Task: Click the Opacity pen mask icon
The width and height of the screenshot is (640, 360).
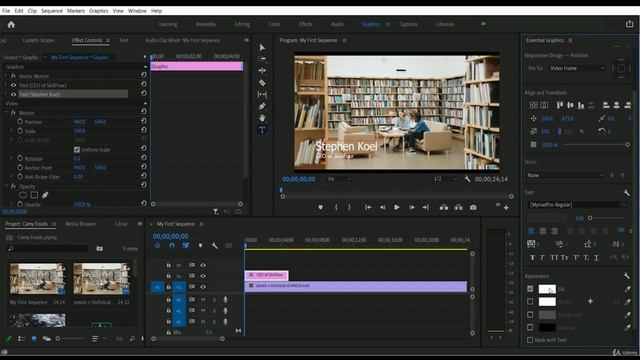Action: pos(45,195)
